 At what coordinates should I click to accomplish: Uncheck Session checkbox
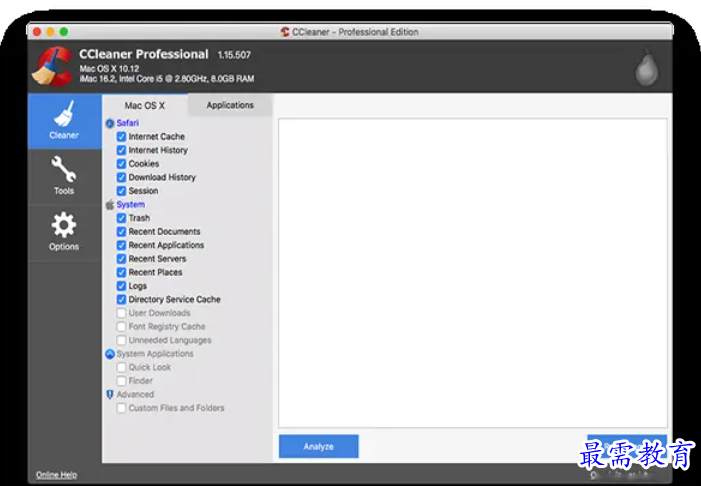(x=121, y=191)
